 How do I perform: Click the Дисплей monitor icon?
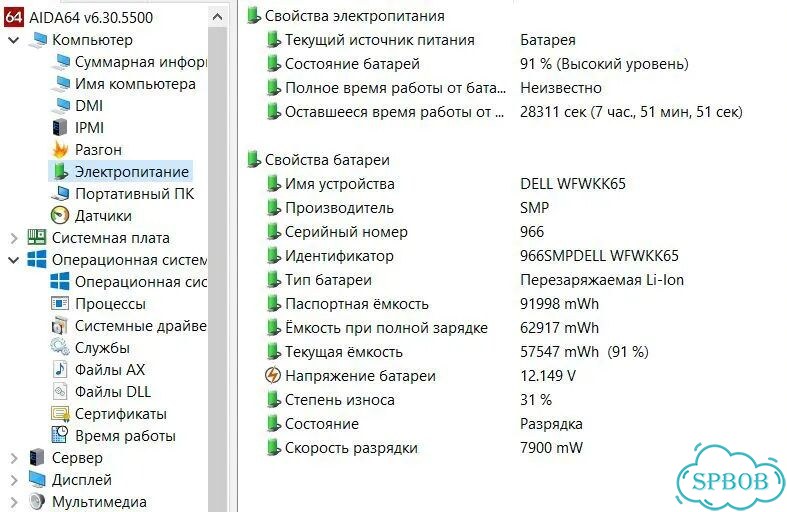(38, 479)
